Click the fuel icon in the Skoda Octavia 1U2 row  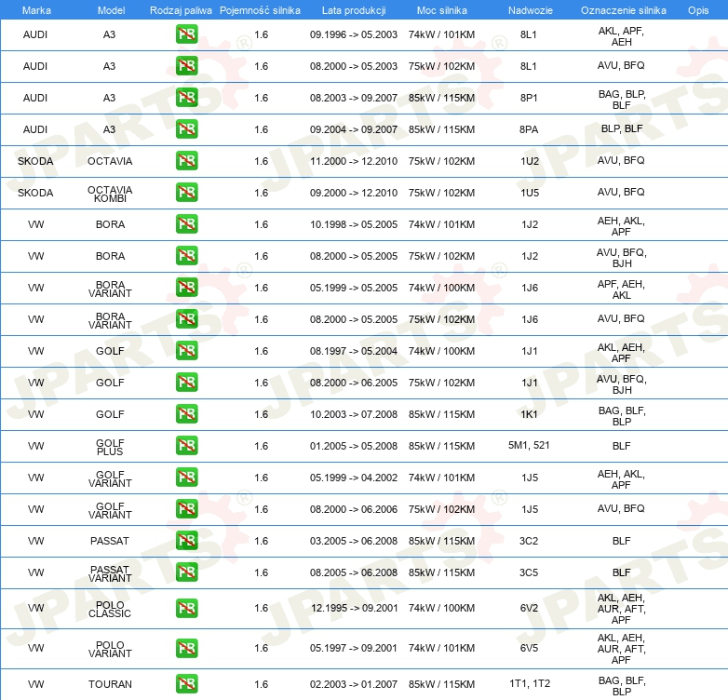[x=186, y=161]
